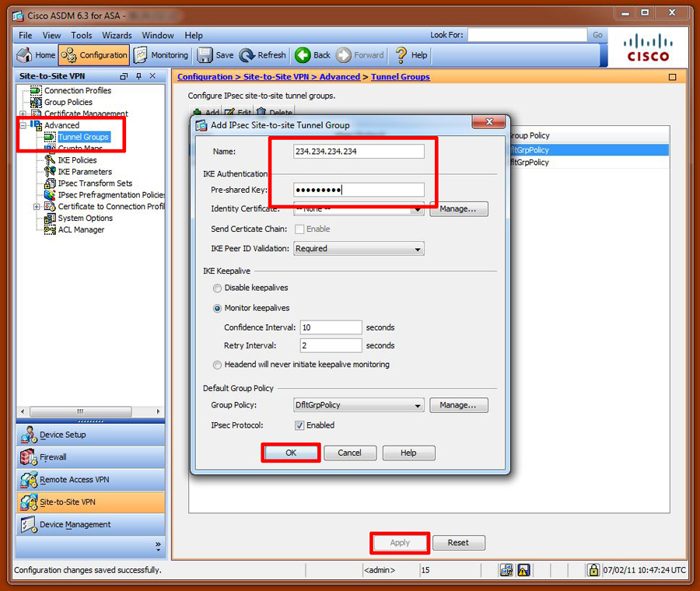Click the status bar network device icon

pyautogui.click(x=506, y=570)
